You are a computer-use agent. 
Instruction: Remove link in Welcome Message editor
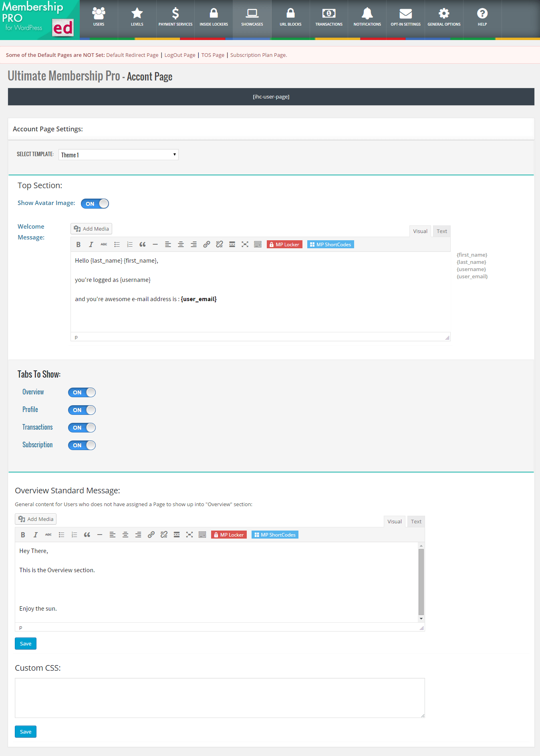pyautogui.click(x=220, y=244)
